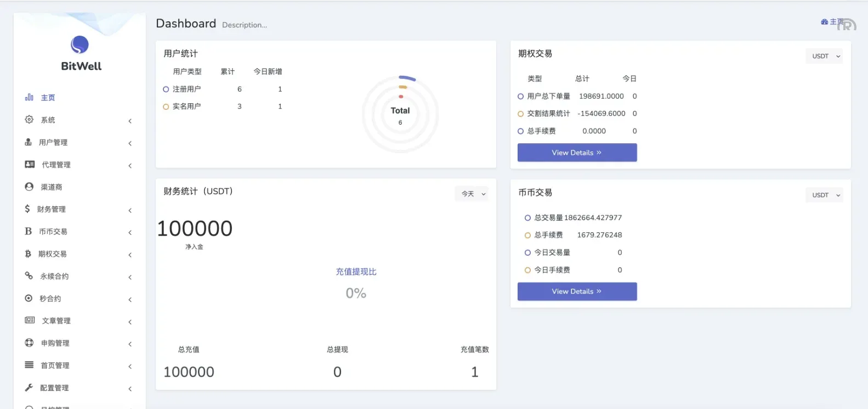Open the 币币交易 card USDT dropdown
Viewport: 868px width, 409px height.
pyautogui.click(x=824, y=195)
